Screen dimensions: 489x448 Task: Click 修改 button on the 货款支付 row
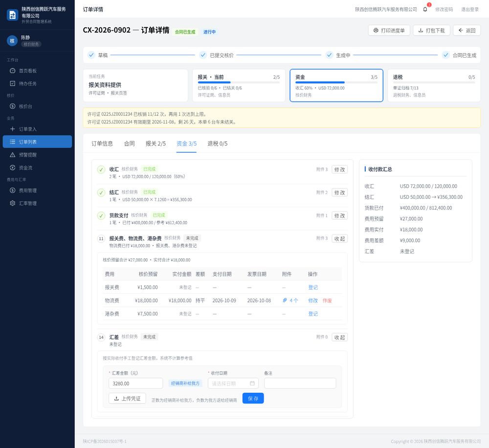339,215
